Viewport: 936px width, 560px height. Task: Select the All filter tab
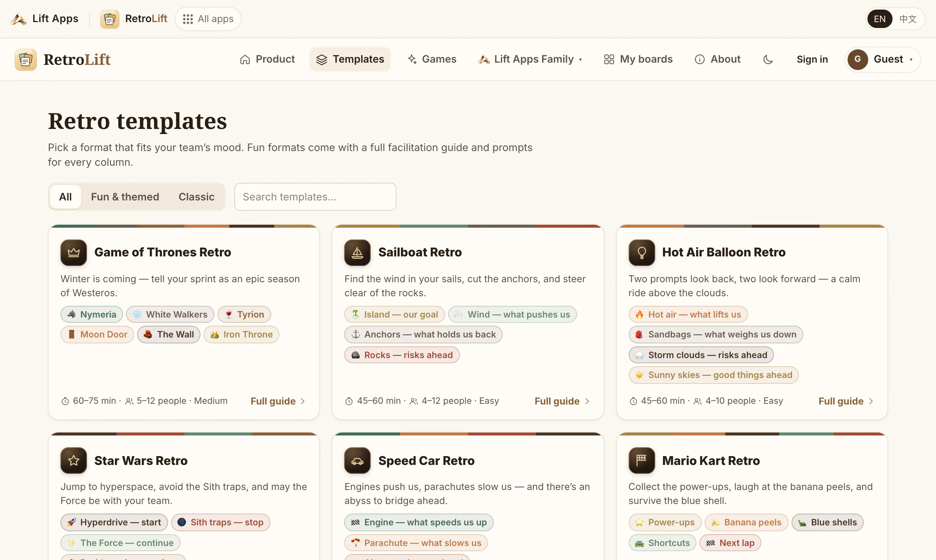(65, 197)
